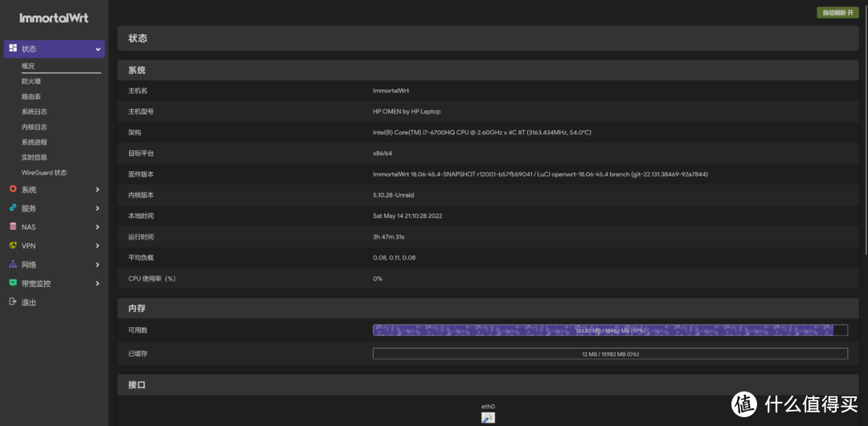Image resolution: width=868 pixels, height=426 pixels.
Task: Click the HP OMEN by HP Laptop value
Action: pyautogui.click(x=407, y=112)
